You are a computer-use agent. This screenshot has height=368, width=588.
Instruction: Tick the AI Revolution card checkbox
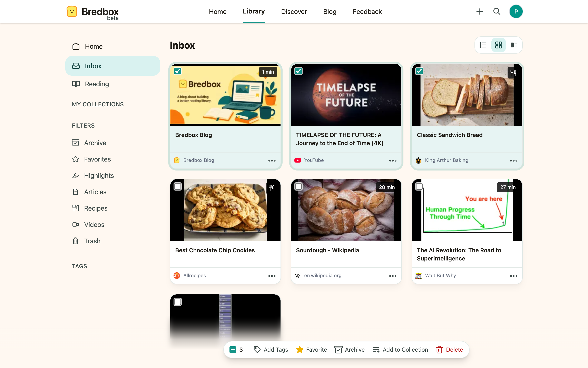point(419,187)
